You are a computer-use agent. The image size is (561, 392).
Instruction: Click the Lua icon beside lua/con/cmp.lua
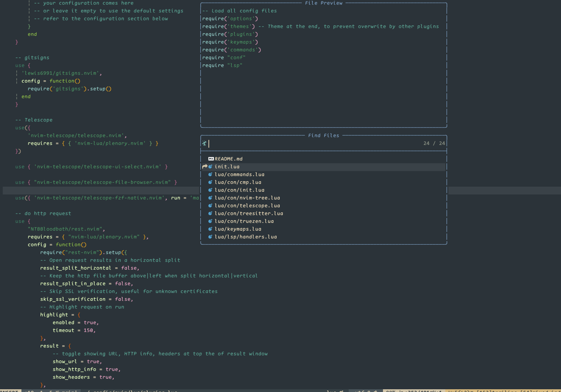click(210, 182)
